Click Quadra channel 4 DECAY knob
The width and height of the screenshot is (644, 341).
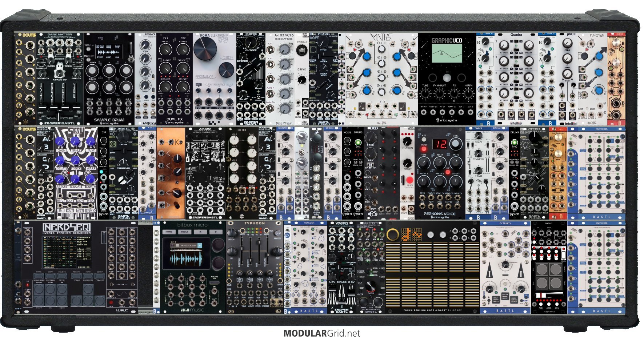(528, 93)
